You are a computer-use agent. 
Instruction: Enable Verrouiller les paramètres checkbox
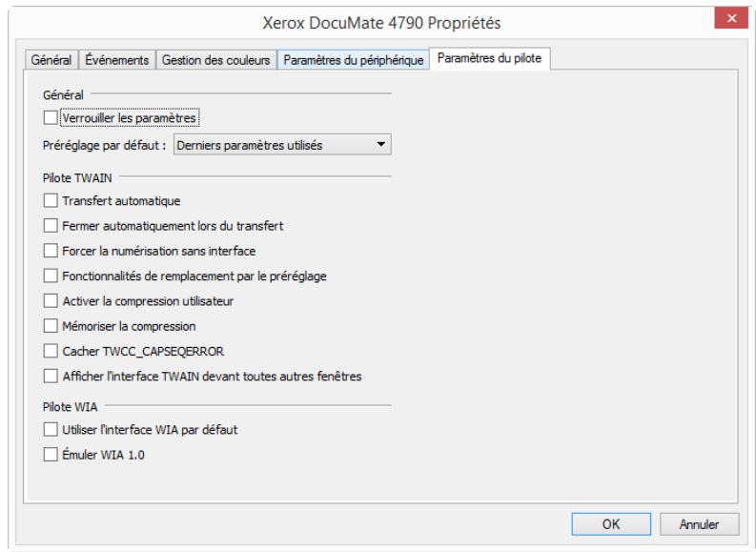tap(51, 117)
